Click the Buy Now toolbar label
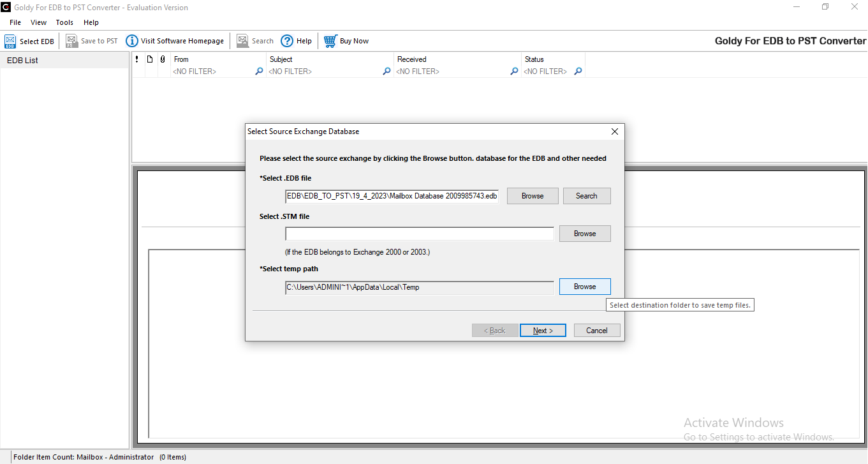The height and width of the screenshot is (464, 868). tap(354, 41)
